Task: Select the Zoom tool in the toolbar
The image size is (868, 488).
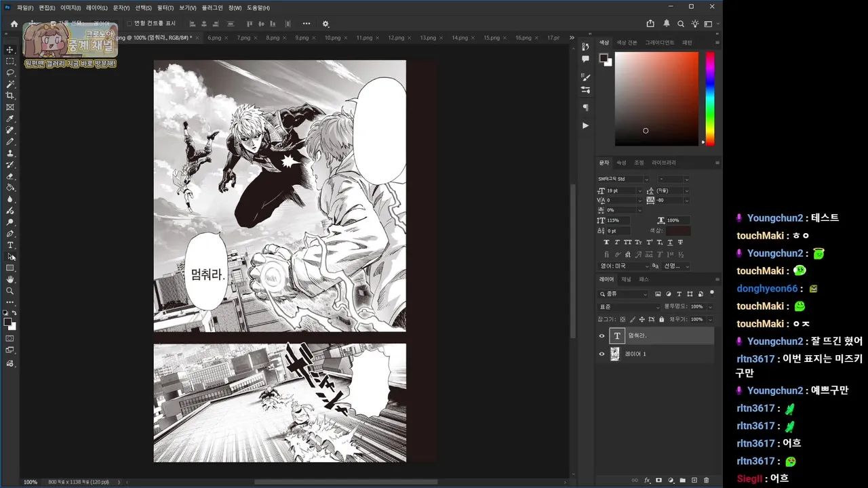Action: click(x=10, y=291)
